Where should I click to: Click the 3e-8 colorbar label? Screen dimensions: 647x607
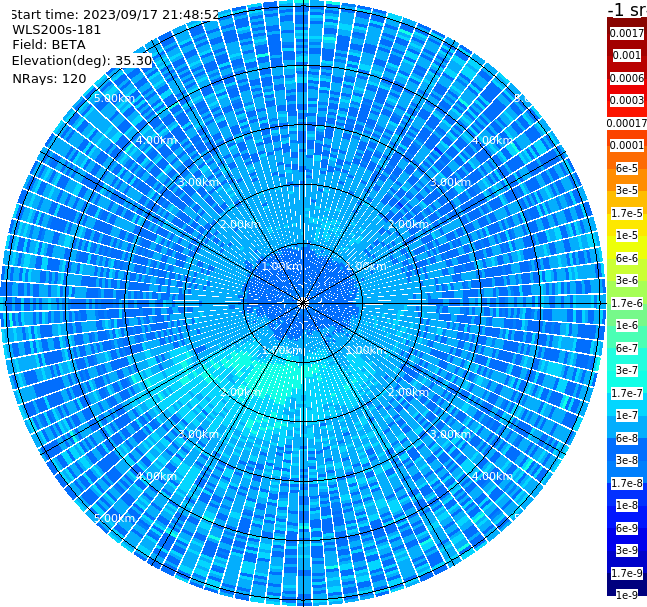(627, 460)
